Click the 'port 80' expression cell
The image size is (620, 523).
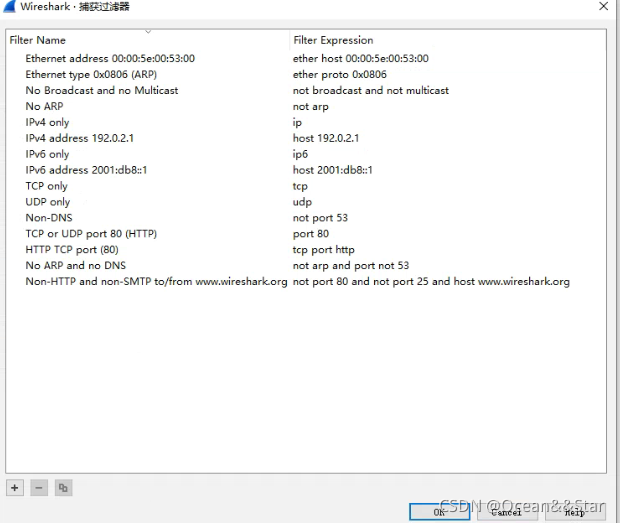tap(311, 234)
